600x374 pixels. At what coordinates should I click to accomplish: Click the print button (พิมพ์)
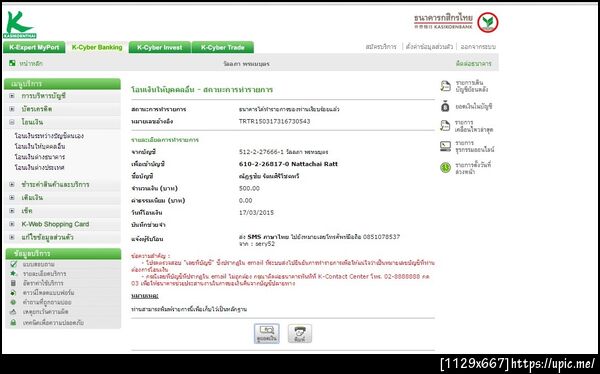click(300, 333)
